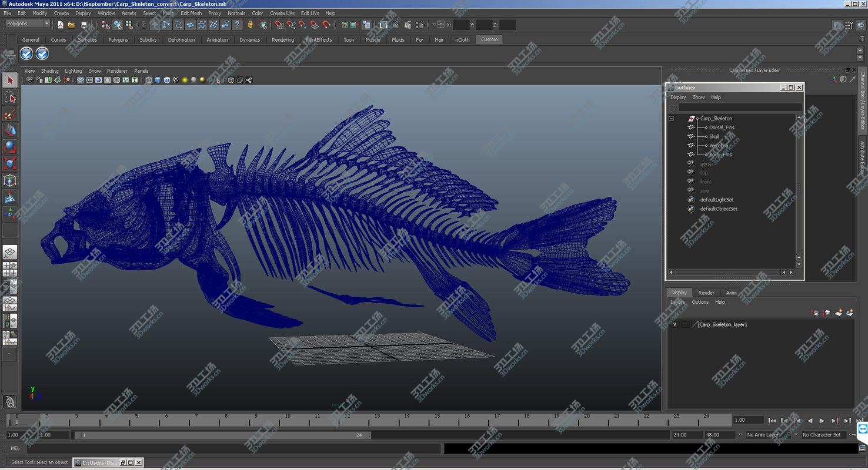868x470 pixels.
Task: Open the Mesh menu
Action: [x=169, y=13]
